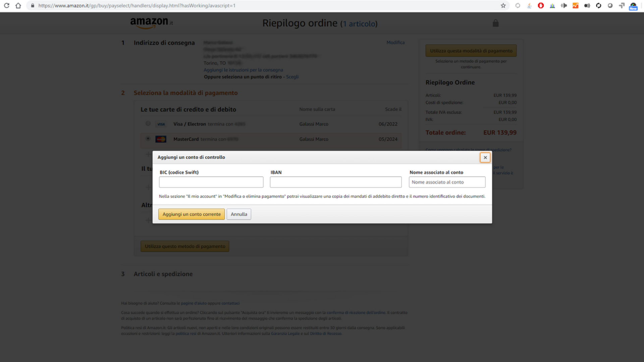Screen dimensions: 644x362
Task: Open the black sync arrows extension
Action: click(x=599, y=6)
